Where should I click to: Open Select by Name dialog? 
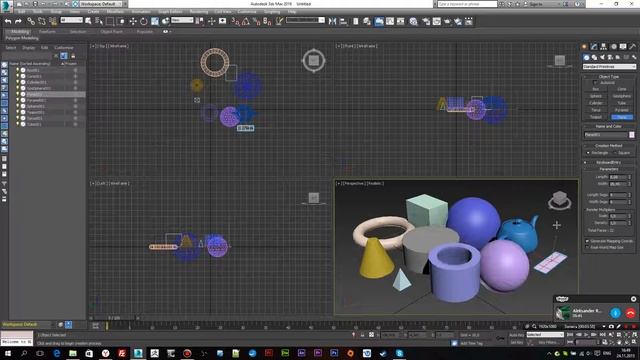pos(99,21)
